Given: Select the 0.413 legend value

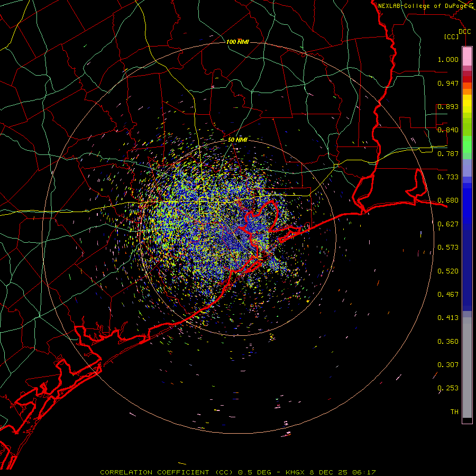Looking at the screenshot, I should coord(448,318).
